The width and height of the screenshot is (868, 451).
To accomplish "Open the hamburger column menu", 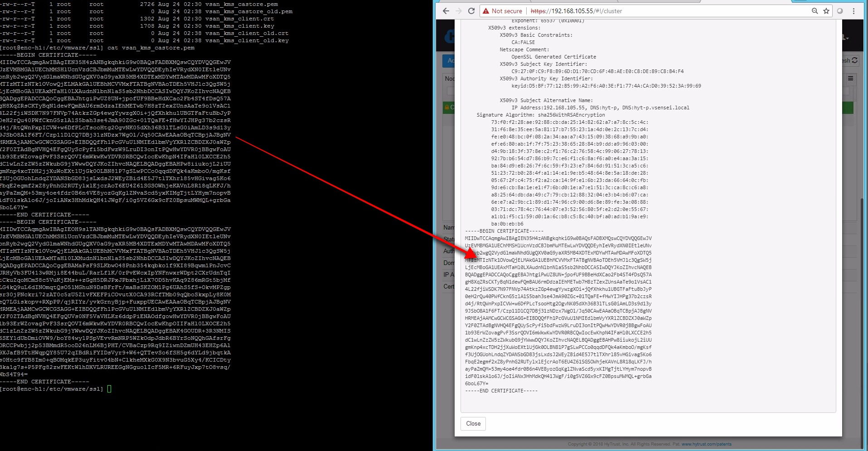I will click(851, 78).
